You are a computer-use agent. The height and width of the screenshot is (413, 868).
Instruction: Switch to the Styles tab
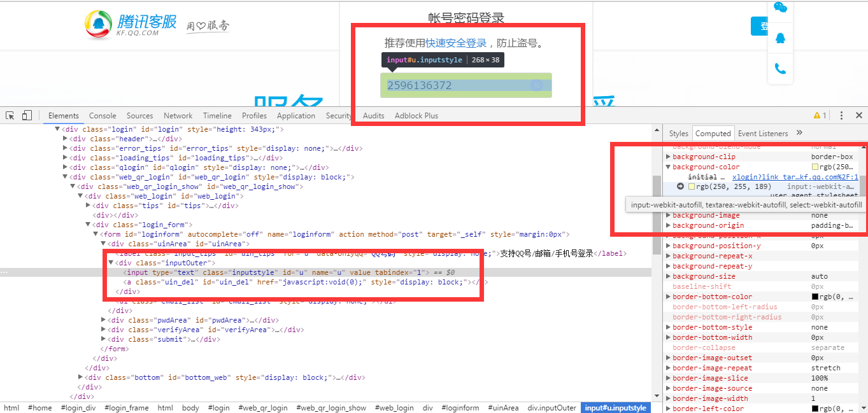(x=678, y=133)
